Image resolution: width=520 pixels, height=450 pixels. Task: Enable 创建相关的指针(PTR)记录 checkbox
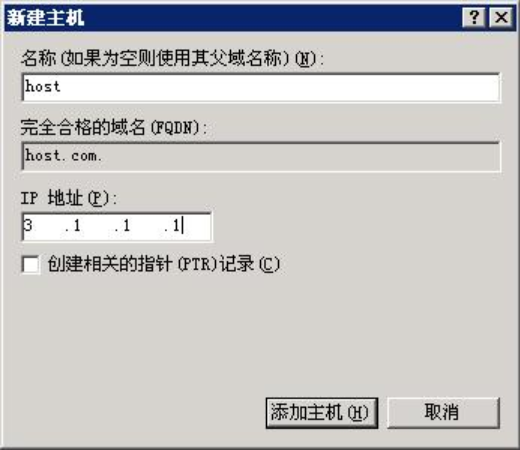31,265
